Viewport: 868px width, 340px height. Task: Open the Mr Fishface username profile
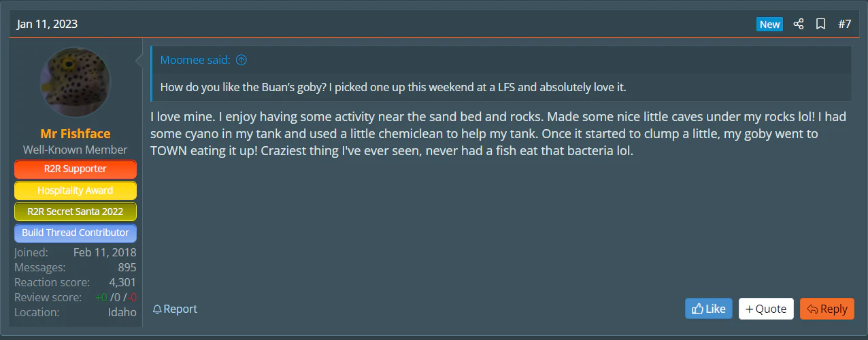coord(75,133)
